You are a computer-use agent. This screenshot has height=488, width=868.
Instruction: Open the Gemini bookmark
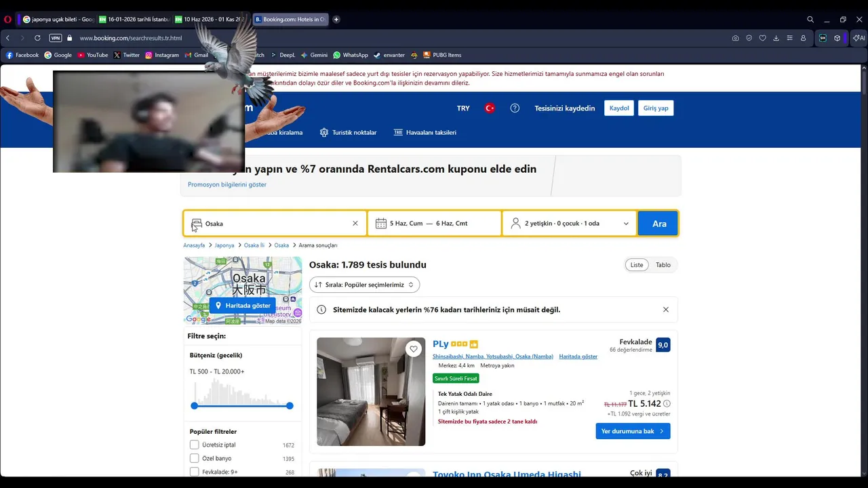(315, 55)
